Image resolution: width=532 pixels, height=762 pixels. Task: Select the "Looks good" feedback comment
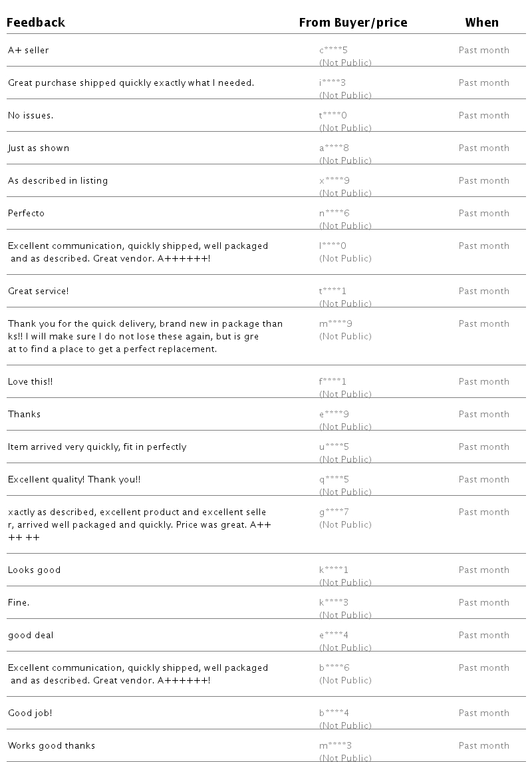[x=35, y=570]
